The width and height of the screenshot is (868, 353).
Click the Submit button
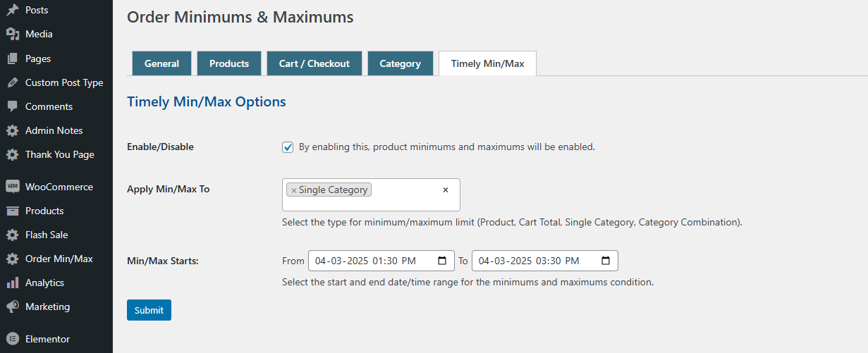pyautogui.click(x=149, y=310)
